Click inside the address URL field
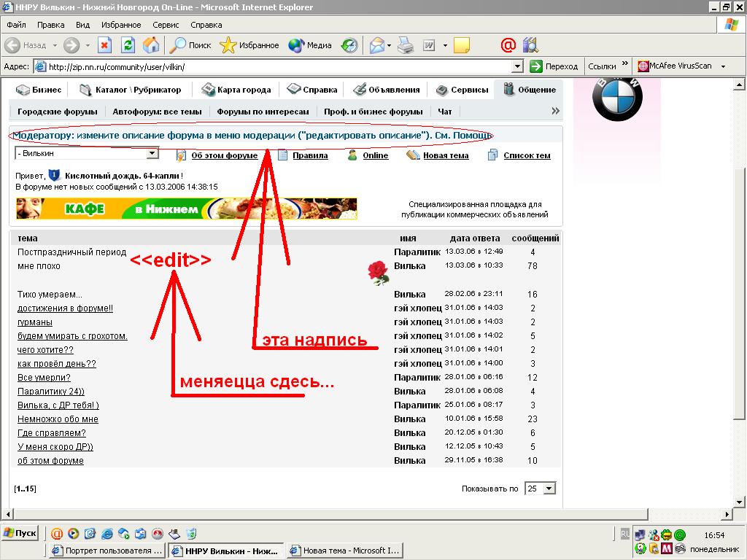The height and width of the screenshot is (560, 747). (x=277, y=66)
